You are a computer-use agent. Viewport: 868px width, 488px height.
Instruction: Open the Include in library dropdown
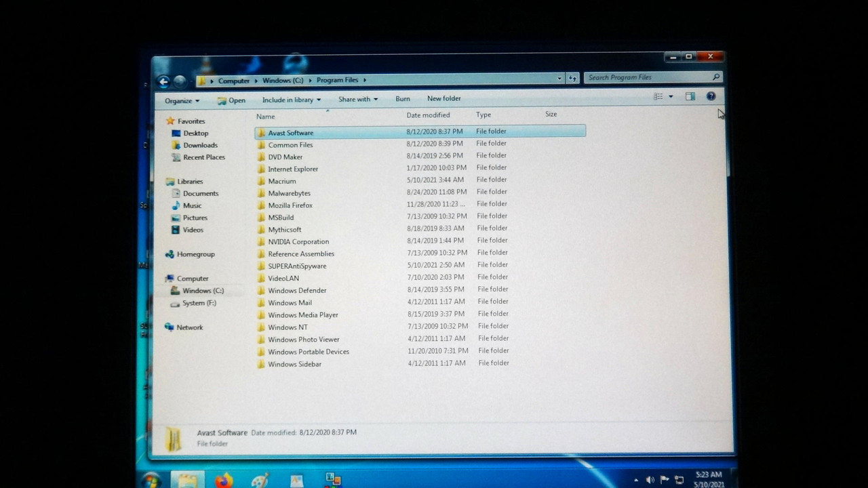(292, 100)
